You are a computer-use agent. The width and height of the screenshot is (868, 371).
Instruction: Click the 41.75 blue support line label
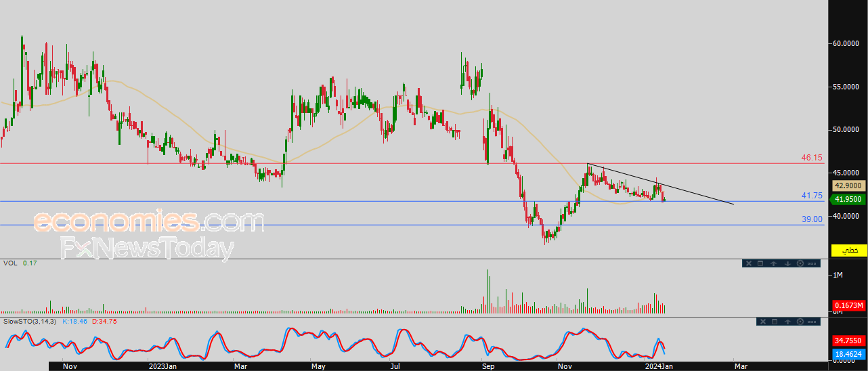click(812, 196)
